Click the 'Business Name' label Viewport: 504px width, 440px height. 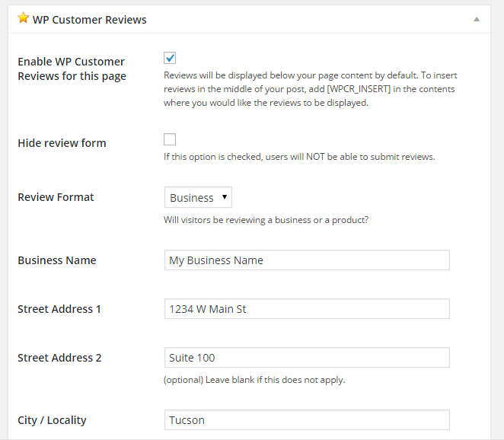pyautogui.click(x=57, y=260)
